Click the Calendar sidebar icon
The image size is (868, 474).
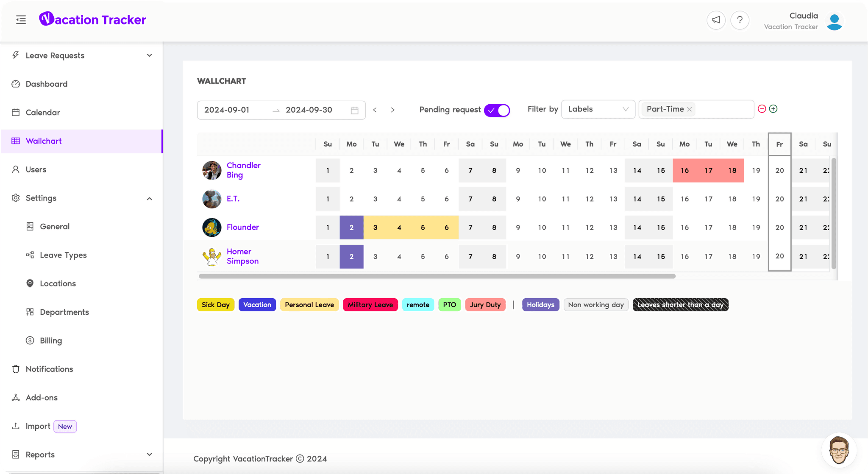click(x=16, y=112)
